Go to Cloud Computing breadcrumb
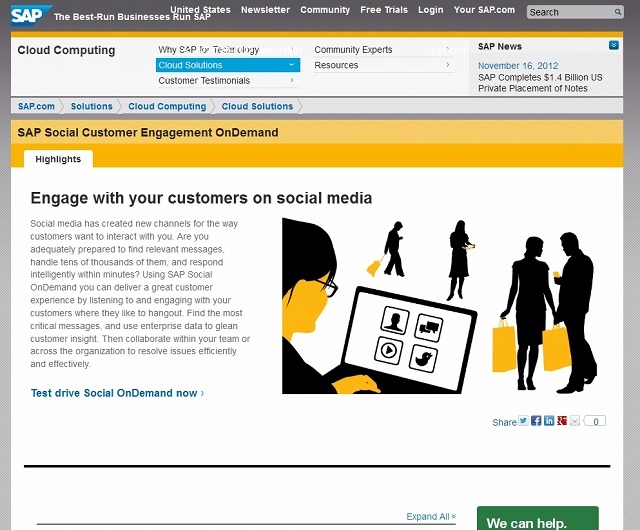This screenshot has width=640, height=530. tap(167, 106)
